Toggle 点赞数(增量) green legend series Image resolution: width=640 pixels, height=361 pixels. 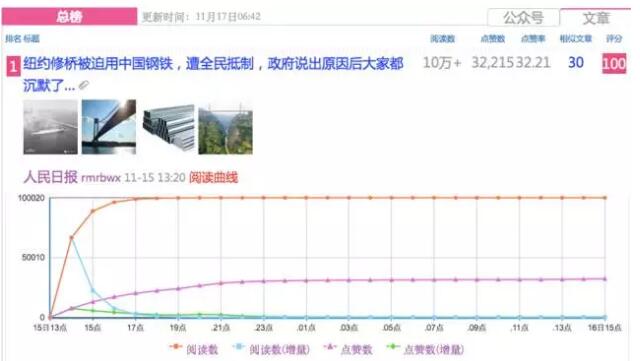click(x=425, y=349)
